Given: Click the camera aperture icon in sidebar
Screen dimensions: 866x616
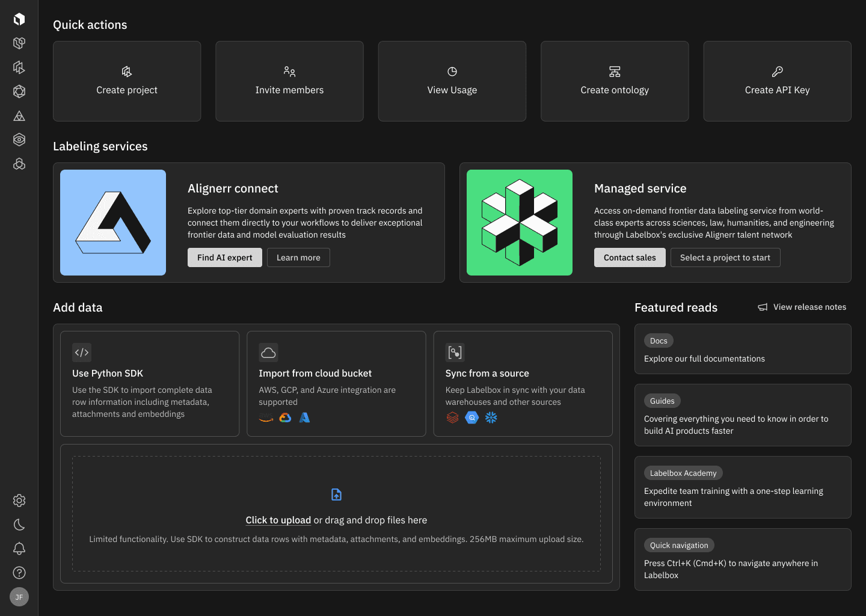Looking at the screenshot, I should (19, 91).
